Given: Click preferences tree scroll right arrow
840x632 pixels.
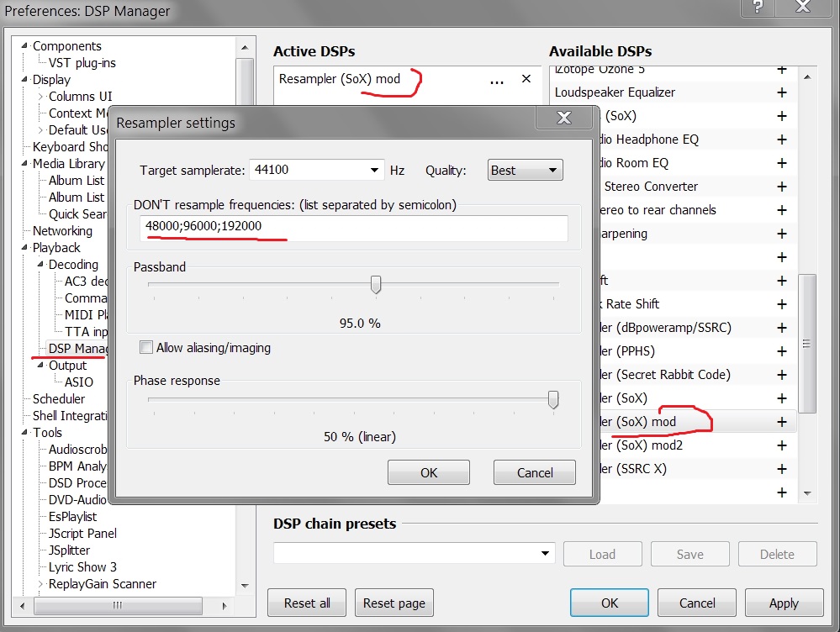Looking at the screenshot, I should coord(224,606).
